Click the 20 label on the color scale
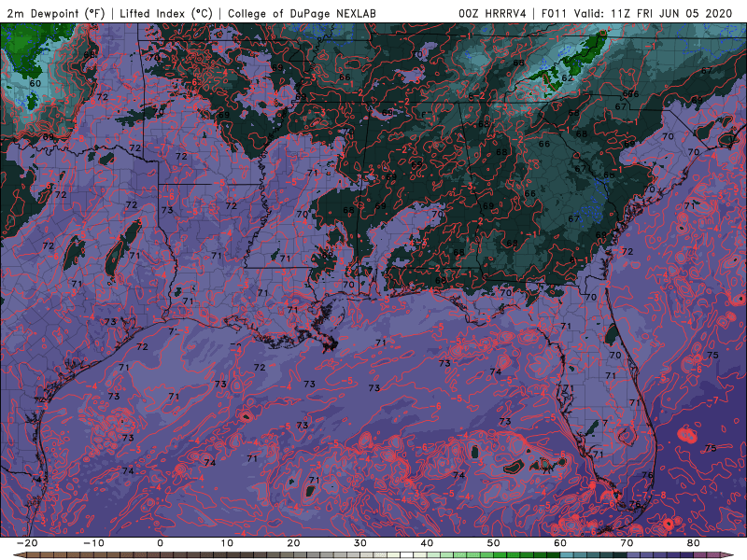The width and height of the screenshot is (747, 560). pos(293,543)
